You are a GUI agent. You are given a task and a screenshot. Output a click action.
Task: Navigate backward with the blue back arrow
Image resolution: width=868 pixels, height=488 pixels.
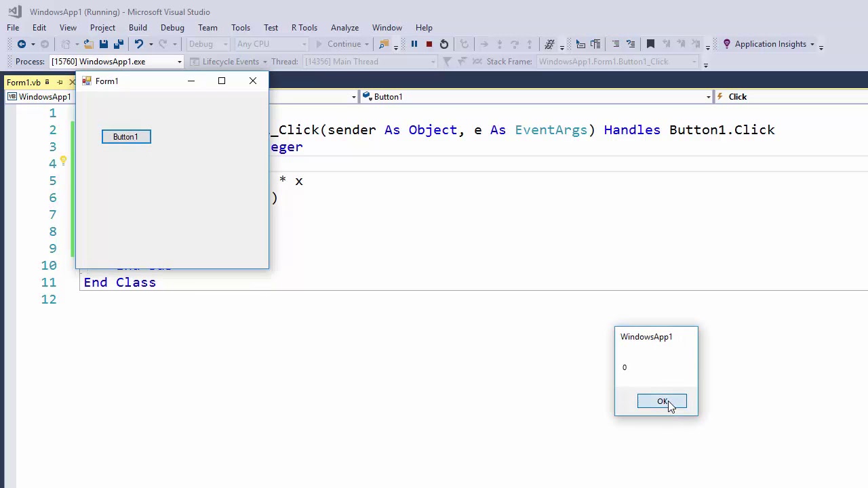pyautogui.click(x=22, y=44)
